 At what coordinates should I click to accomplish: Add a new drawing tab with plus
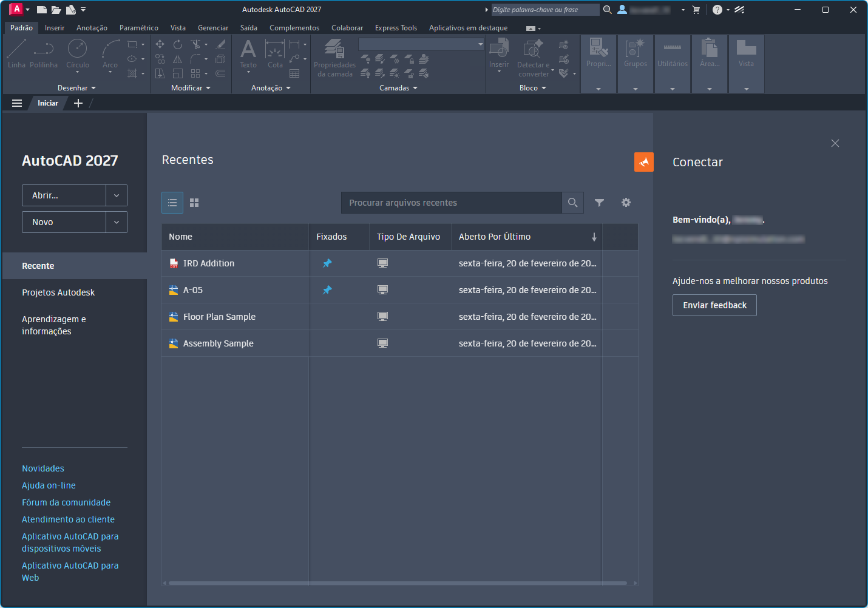pyautogui.click(x=78, y=103)
